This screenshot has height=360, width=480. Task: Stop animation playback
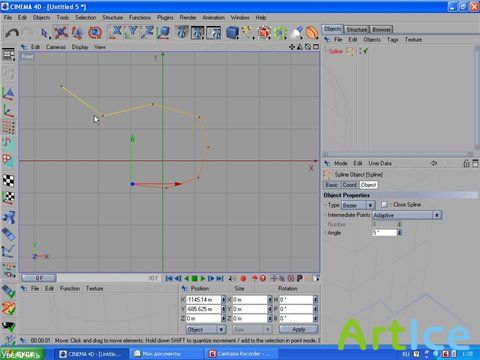pyautogui.click(x=195, y=278)
